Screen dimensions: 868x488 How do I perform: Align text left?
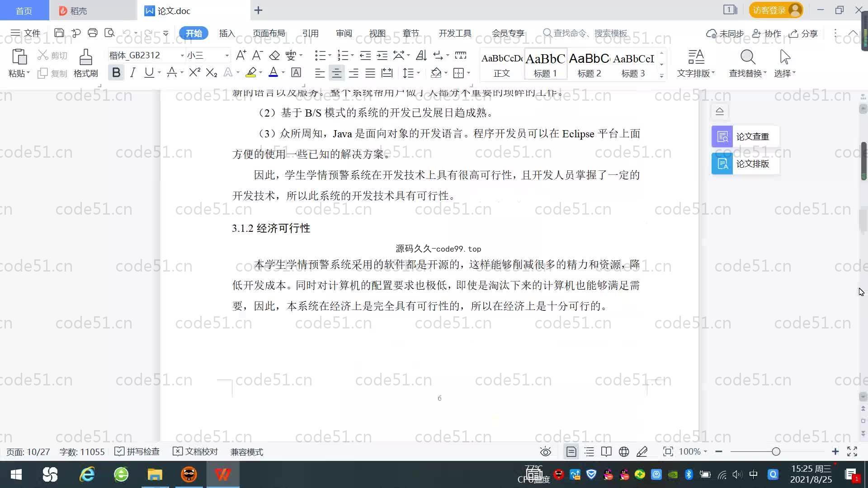320,73
